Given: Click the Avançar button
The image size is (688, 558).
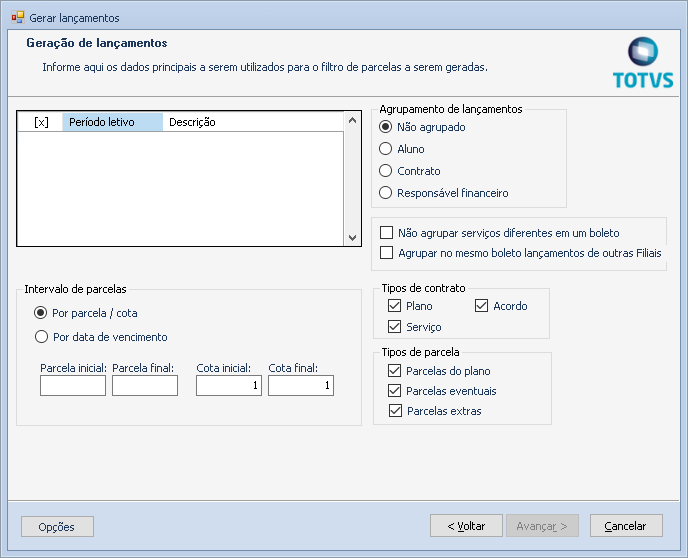Looking at the screenshot, I should [542, 526].
